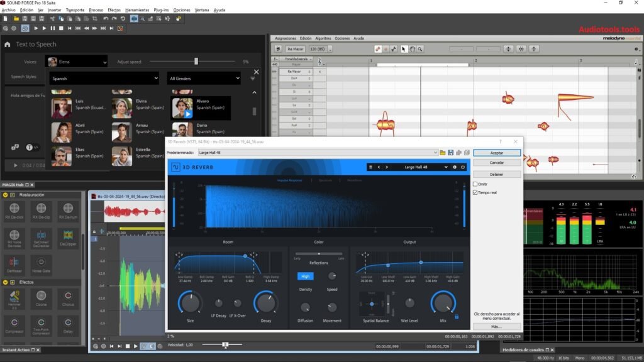Screen dimensions: 644x362
Task: Click the Aceptar button
Action: pyautogui.click(x=496, y=153)
